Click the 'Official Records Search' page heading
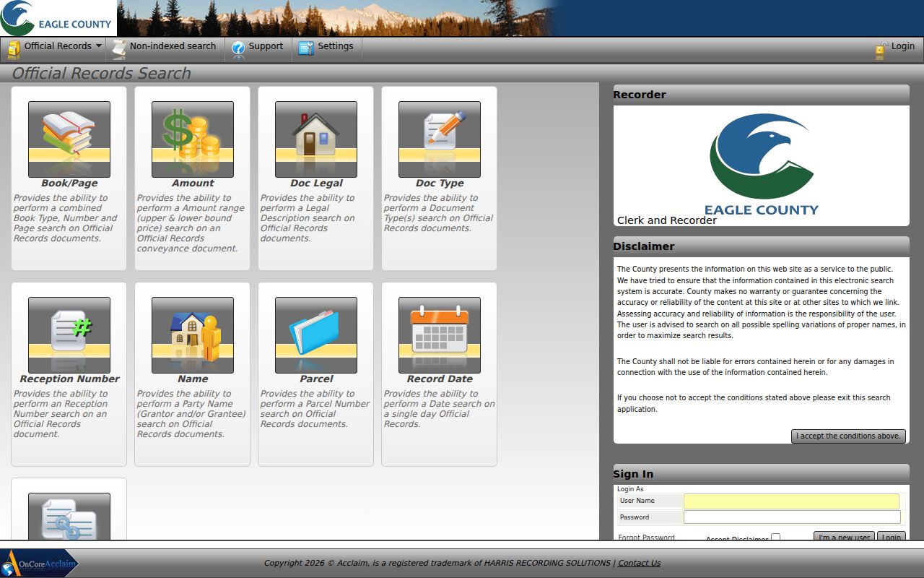924x578 pixels. tap(101, 73)
